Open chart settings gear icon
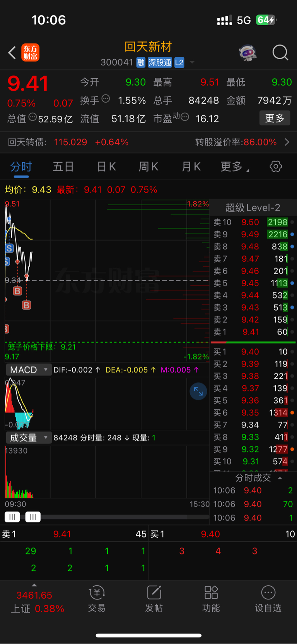 tap(276, 167)
